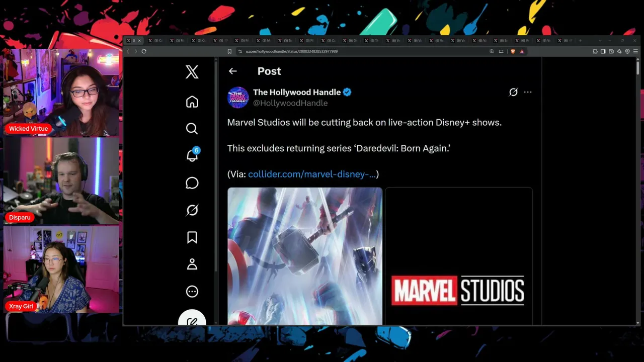The width and height of the screenshot is (644, 362).
Task: Open the Brave Shields lion icon
Action: coord(513,51)
